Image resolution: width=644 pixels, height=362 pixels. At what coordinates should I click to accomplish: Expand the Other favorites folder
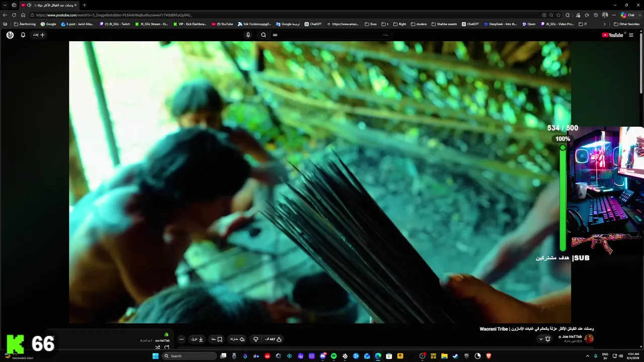click(626, 24)
